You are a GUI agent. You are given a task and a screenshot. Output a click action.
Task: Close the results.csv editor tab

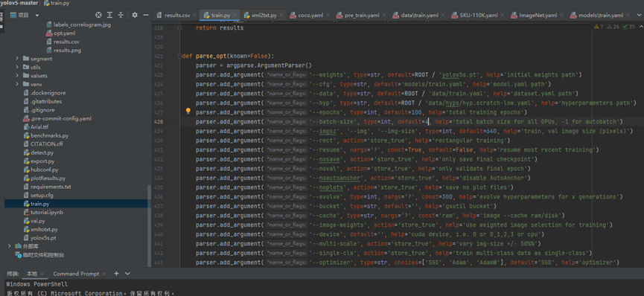point(194,15)
